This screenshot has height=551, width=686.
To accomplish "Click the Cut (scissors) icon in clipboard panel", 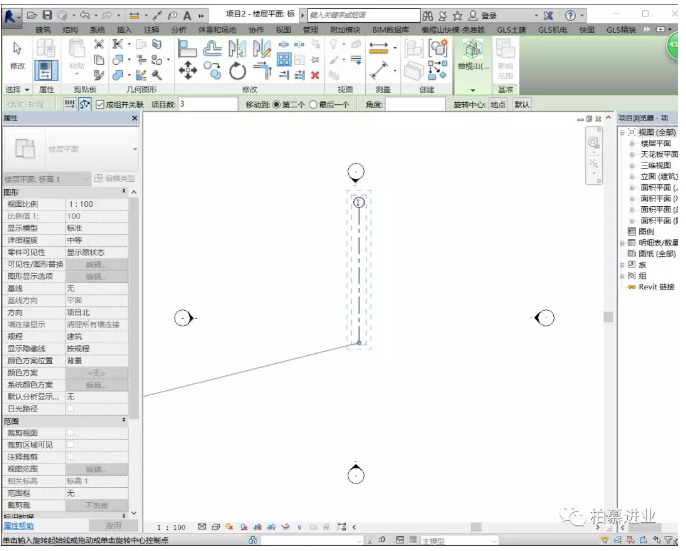I will [x=99, y=44].
